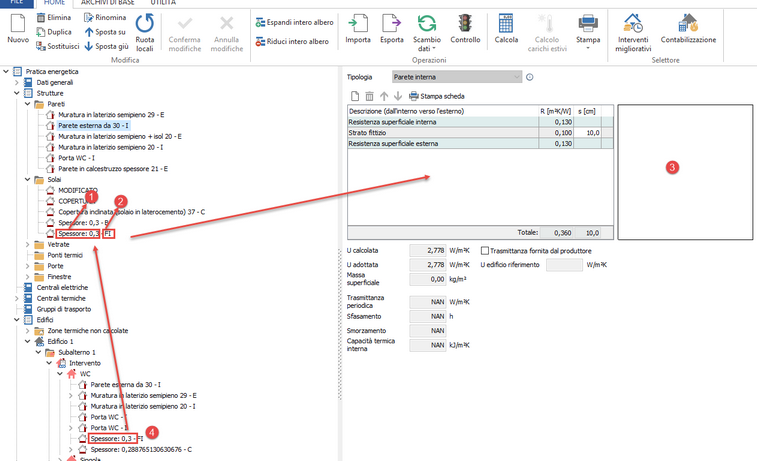Click Espandi intero albero

[294, 22]
